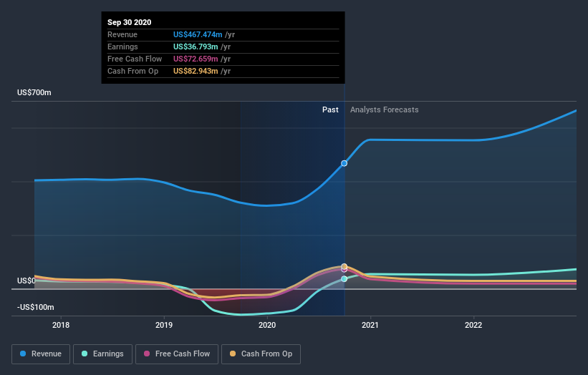Viewport: 588px width, 375px height.
Task: Click the Free Cash Flow label in tooltip
Action: pyautogui.click(x=135, y=59)
